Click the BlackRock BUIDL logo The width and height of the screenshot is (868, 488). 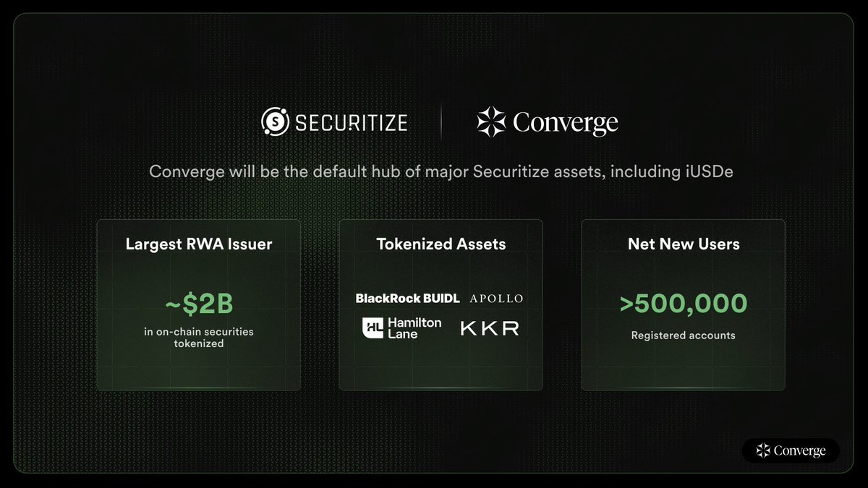[x=407, y=298]
